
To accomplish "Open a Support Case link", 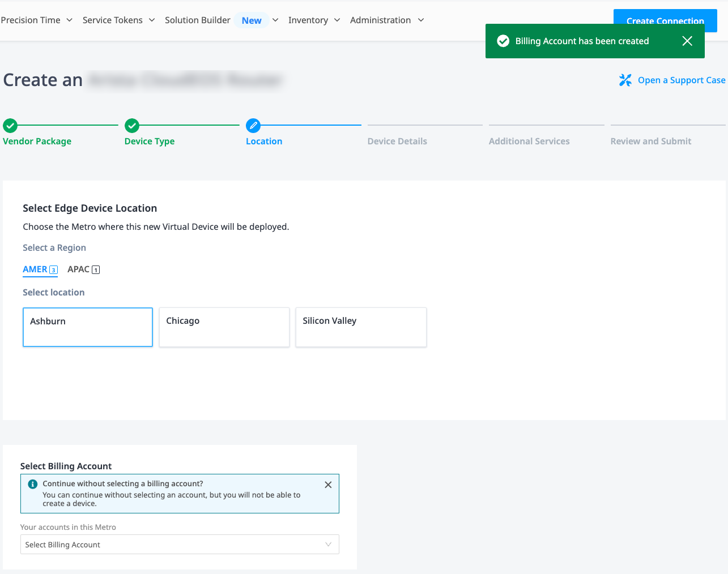I will [682, 80].
